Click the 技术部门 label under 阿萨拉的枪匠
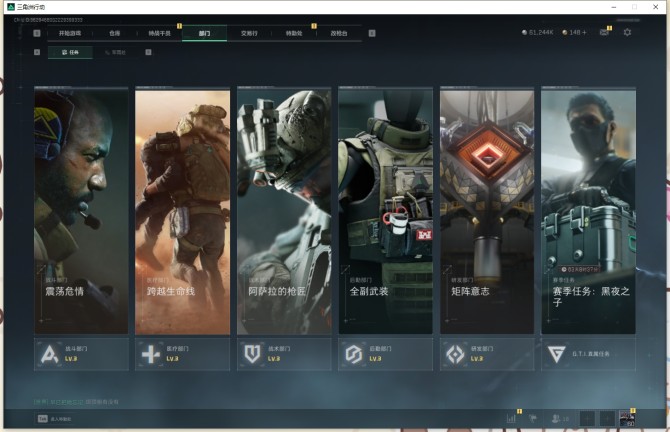 tap(279, 349)
